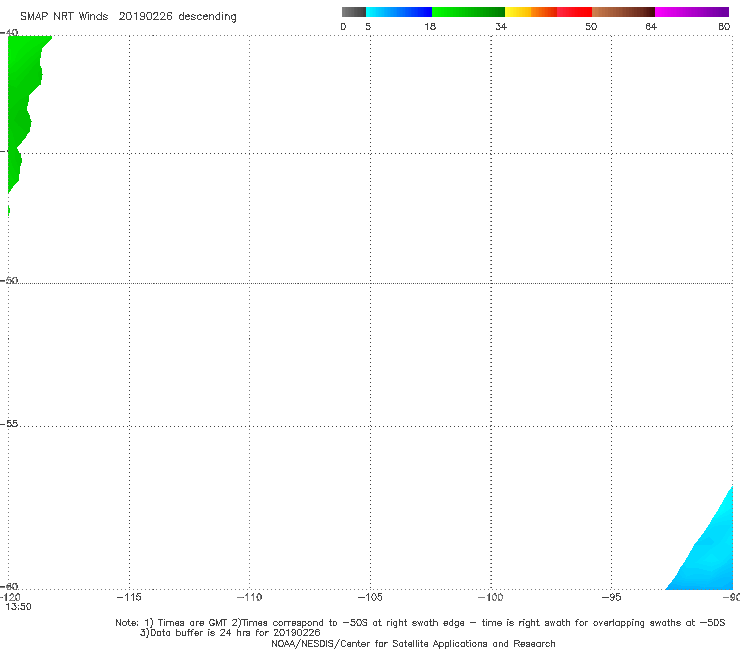
Task: Click the color scale label '34'
Action: point(501,26)
